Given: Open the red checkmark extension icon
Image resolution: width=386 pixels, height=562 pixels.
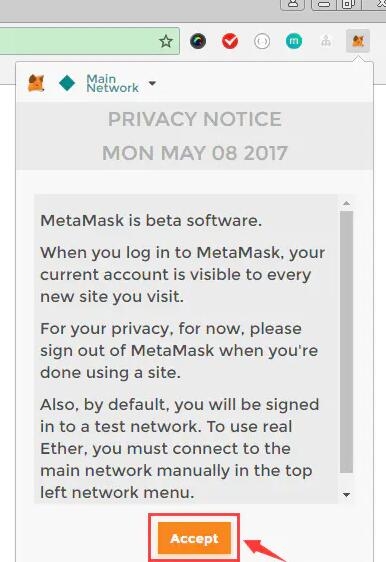Looking at the screenshot, I should tap(230, 41).
